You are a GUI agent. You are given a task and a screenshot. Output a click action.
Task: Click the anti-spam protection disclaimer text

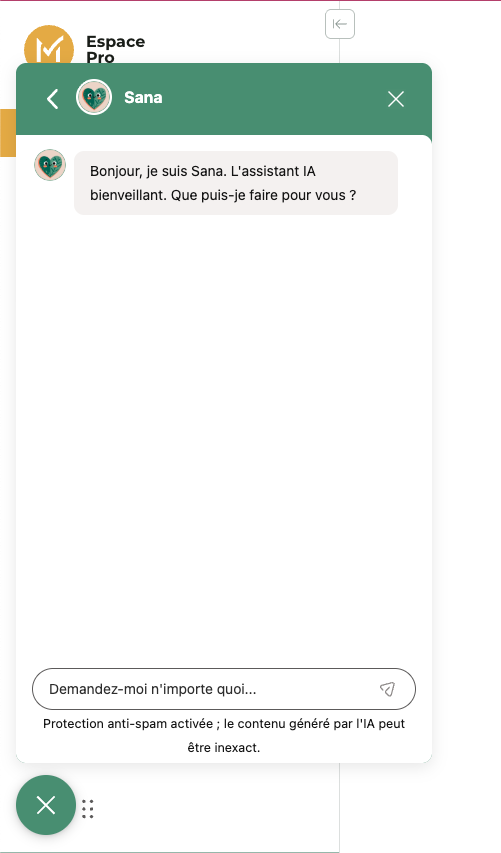pyautogui.click(x=224, y=735)
